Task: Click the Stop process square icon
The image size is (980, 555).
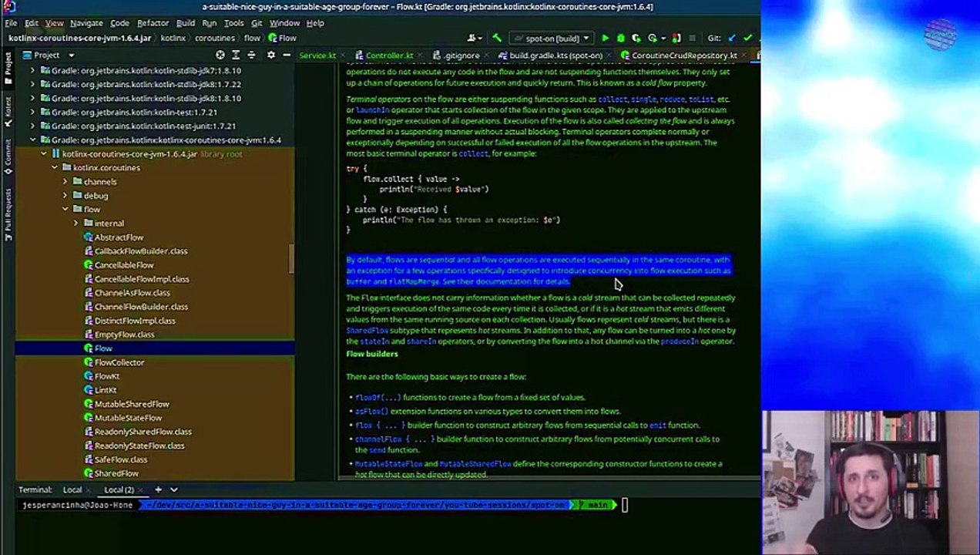Action: 692,38
